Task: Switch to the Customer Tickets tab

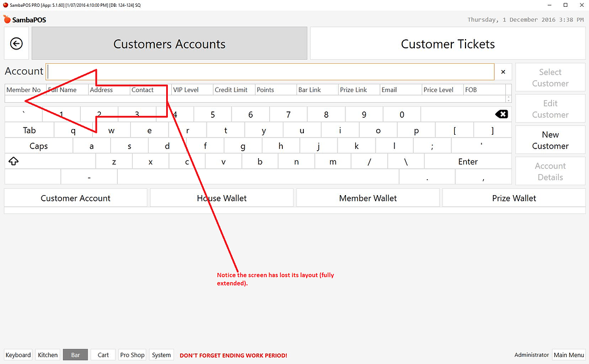Action: click(447, 43)
